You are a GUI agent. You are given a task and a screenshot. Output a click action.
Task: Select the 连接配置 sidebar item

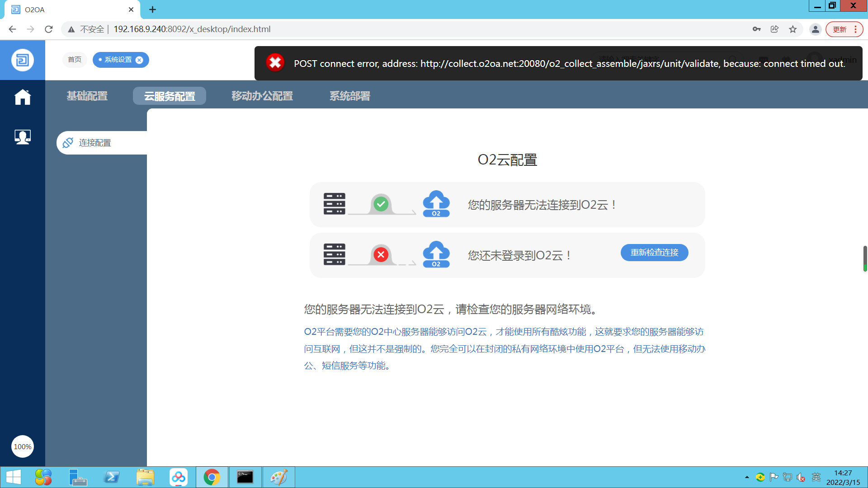click(95, 143)
